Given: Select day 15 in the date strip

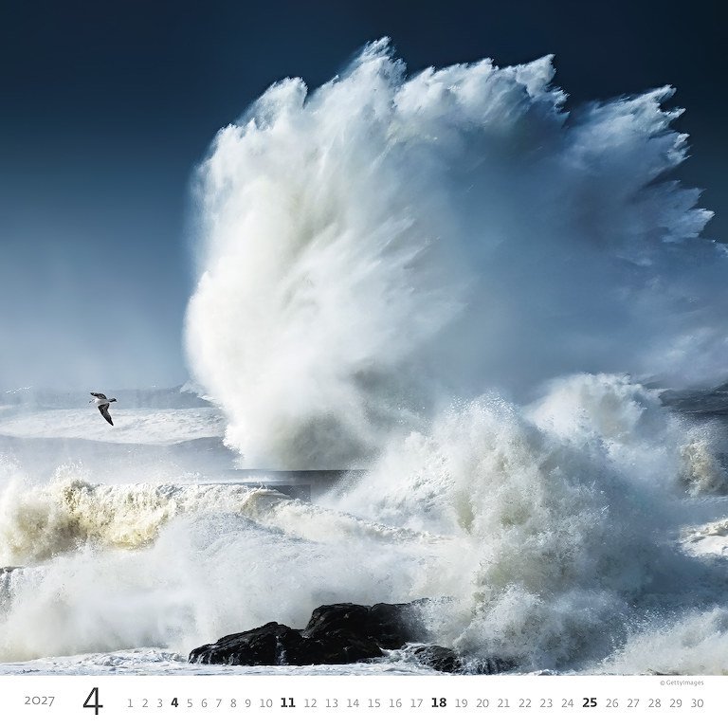Looking at the screenshot, I should click(x=374, y=703).
